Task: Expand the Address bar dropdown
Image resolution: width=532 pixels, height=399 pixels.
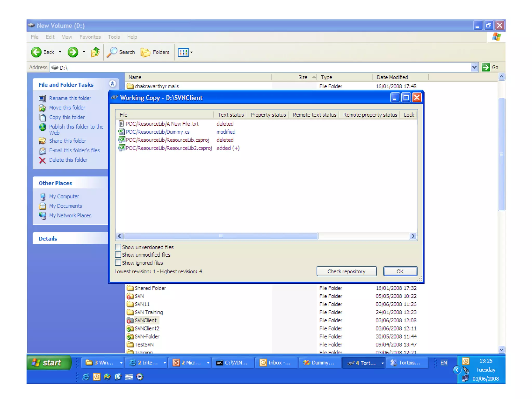Action: pyautogui.click(x=474, y=67)
